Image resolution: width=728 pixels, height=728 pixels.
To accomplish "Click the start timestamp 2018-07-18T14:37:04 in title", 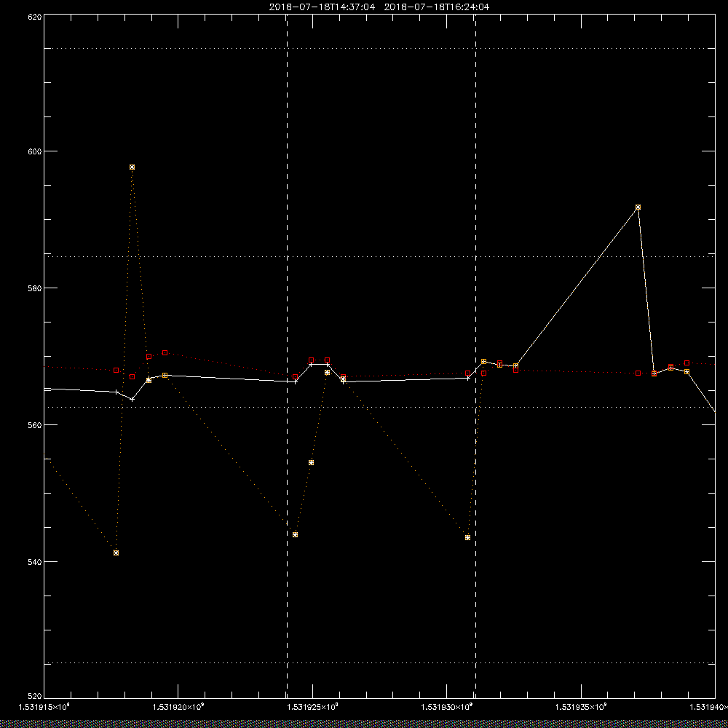I will click(322, 7).
